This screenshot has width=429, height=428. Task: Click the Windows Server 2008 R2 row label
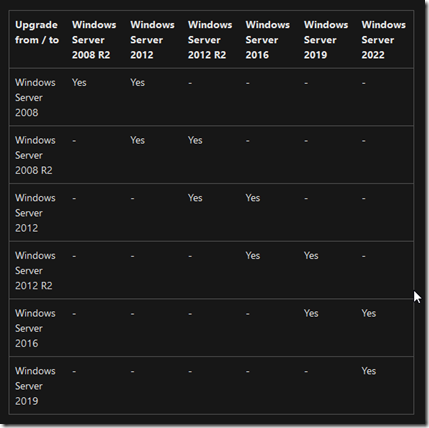[x=35, y=155]
